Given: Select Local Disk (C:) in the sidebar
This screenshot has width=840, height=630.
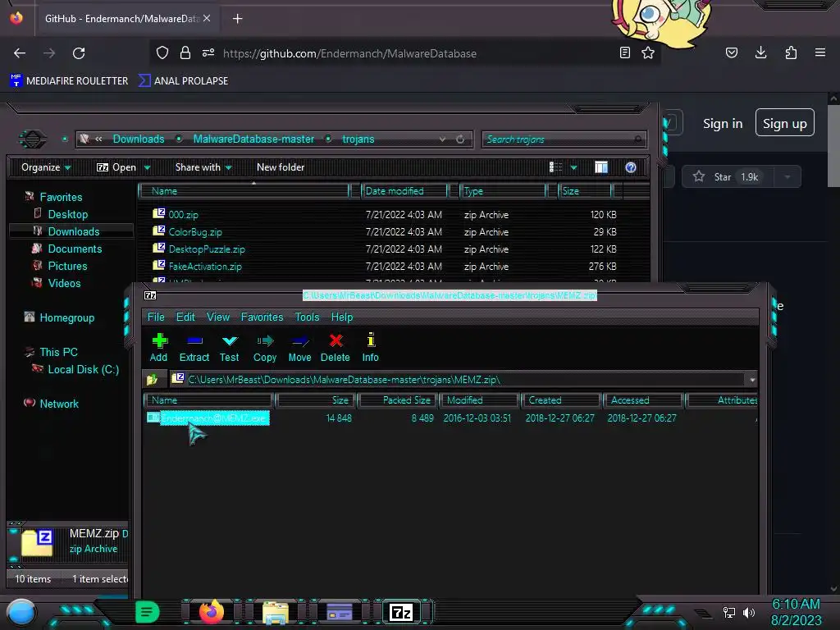Looking at the screenshot, I should pyautogui.click(x=83, y=369).
